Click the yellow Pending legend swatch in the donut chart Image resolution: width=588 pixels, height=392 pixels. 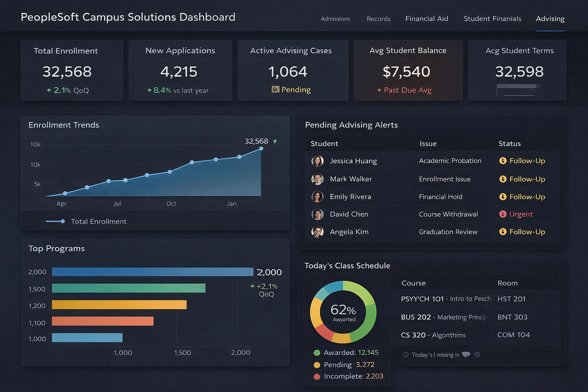(x=317, y=365)
